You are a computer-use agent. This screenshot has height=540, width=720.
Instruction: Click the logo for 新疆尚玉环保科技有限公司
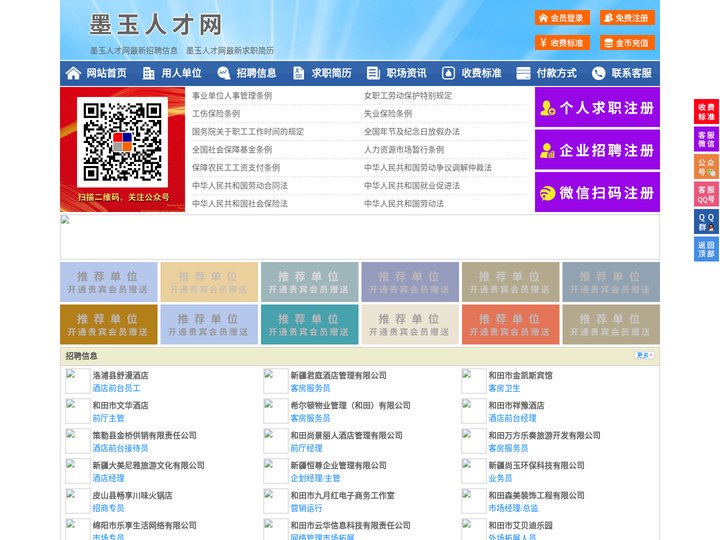tap(473, 471)
